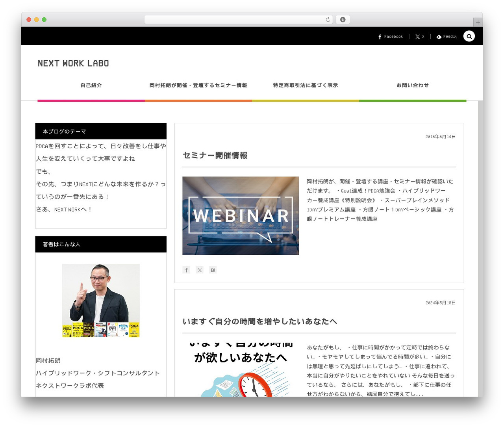This screenshot has height=427, width=504.
Task: Click the author photo in sidebar
Action: pyautogui.click(x=101, y=301)
